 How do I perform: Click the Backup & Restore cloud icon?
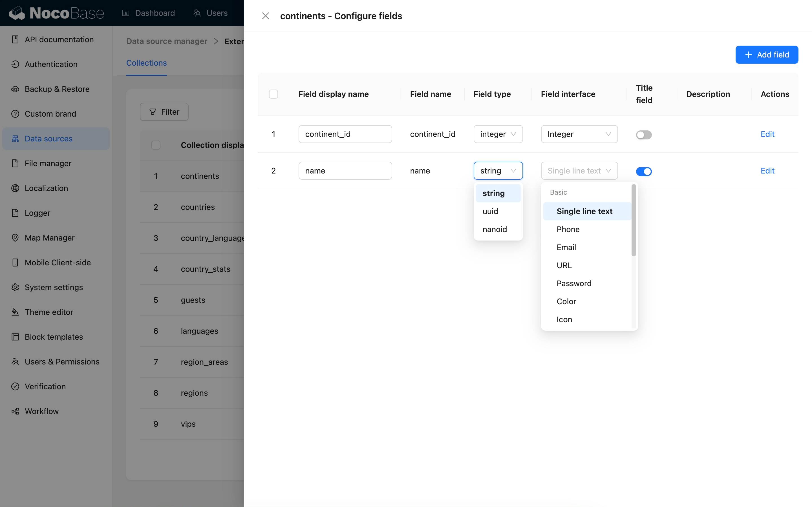pyautogui.click(x=15, y=89)
